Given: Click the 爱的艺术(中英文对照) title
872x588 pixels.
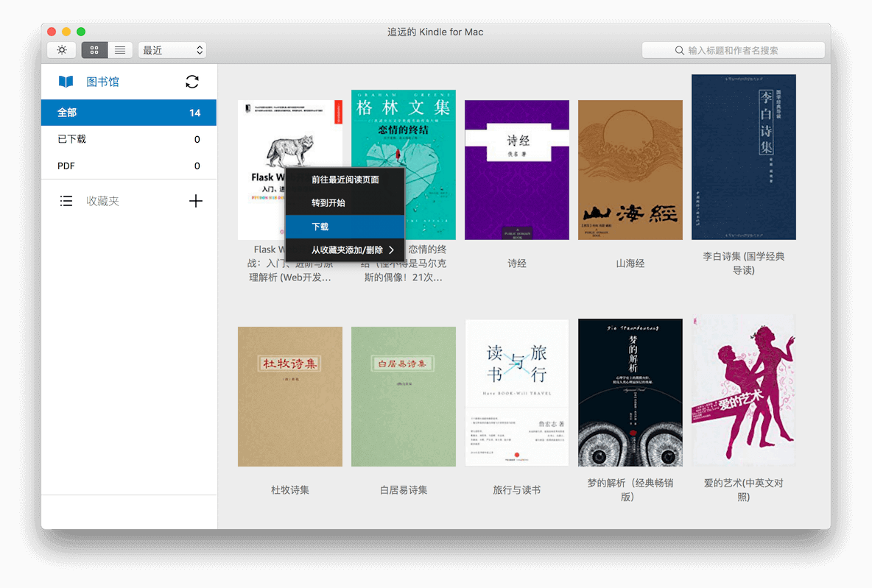Looking at the screenshot, I should [x=744, y=490].
